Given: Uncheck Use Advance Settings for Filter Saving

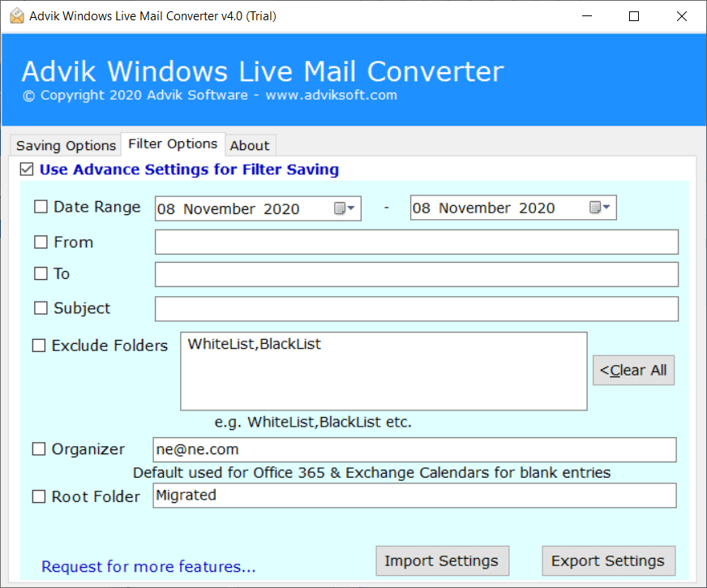Looking at the screenshot, I should pos(26,170).
